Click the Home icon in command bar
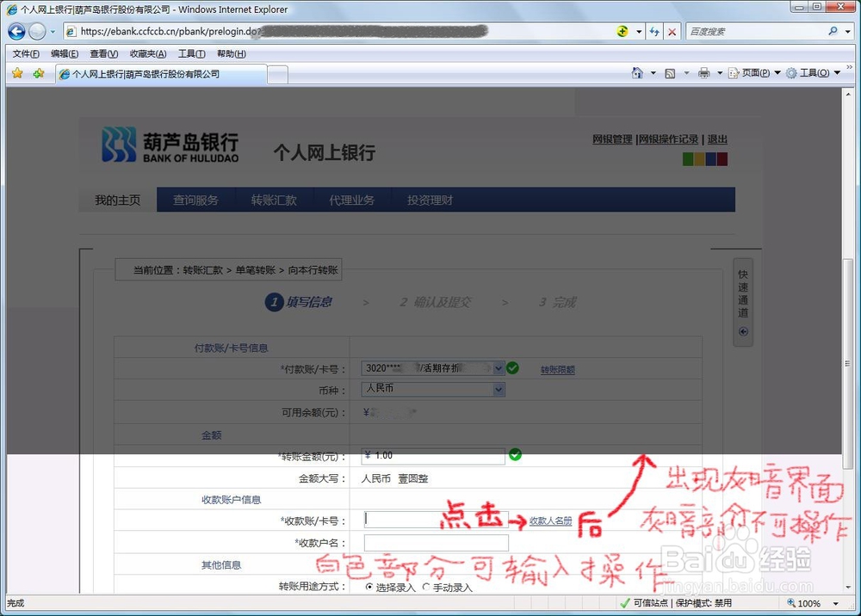This screenshot has height=616, width=861. (637, 73)
